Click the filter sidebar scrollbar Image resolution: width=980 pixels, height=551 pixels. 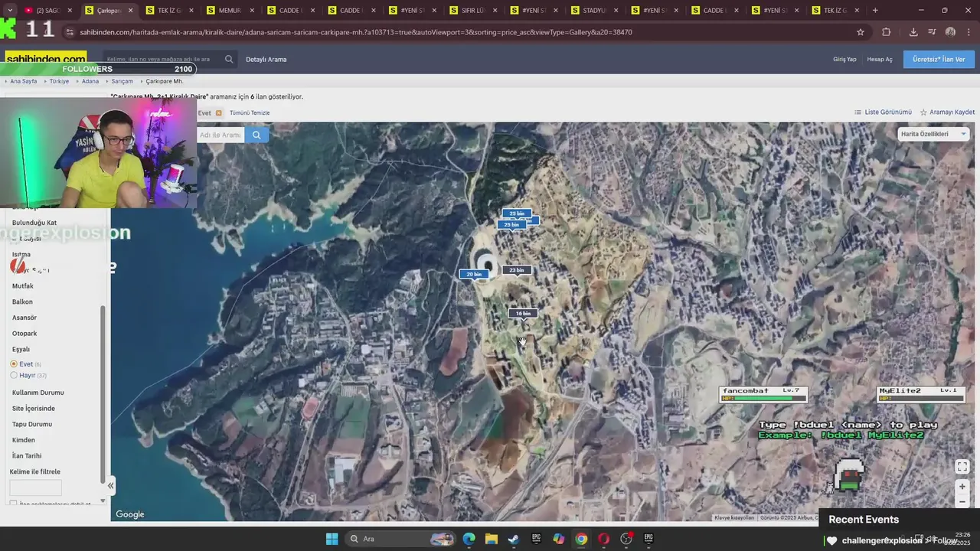[103, 394]
